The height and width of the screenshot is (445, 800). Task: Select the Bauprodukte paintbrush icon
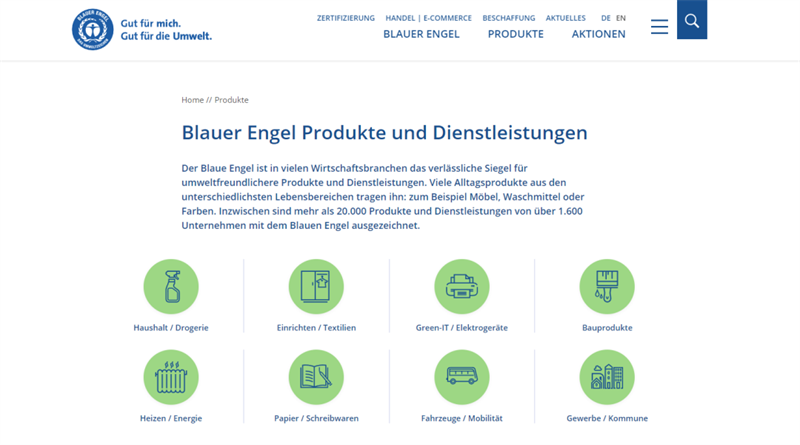[x=607, y=287]
